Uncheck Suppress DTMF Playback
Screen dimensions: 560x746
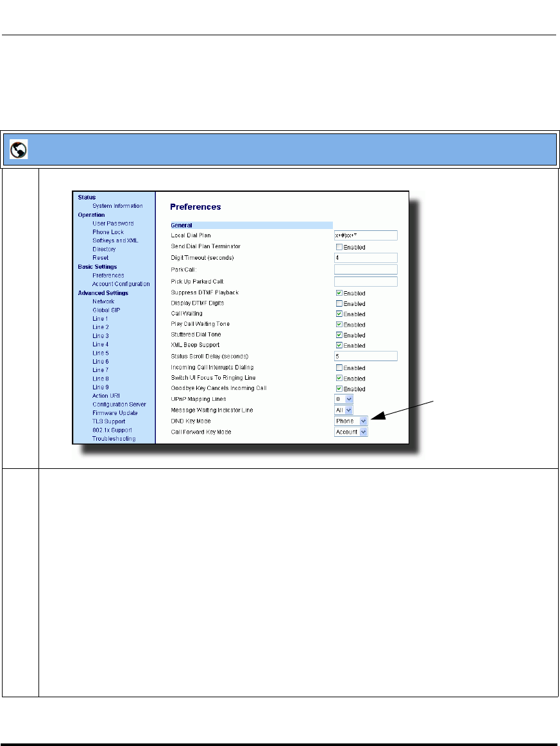[x=339, y=293]
